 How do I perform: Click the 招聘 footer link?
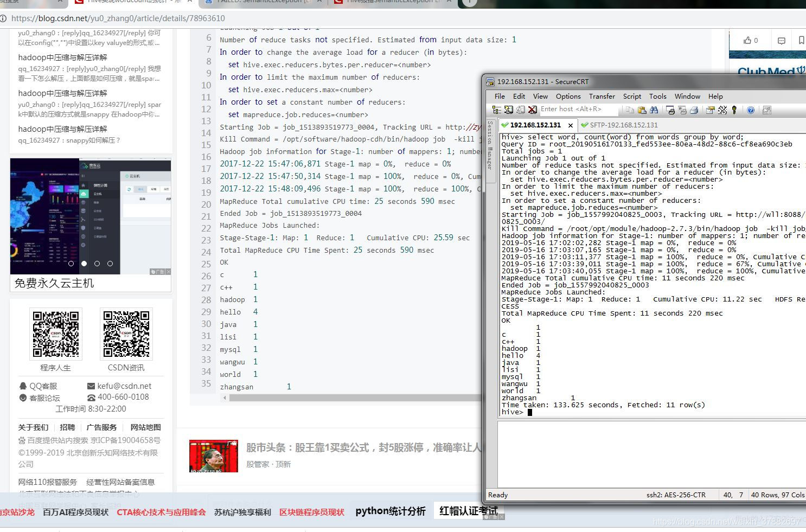67,427
